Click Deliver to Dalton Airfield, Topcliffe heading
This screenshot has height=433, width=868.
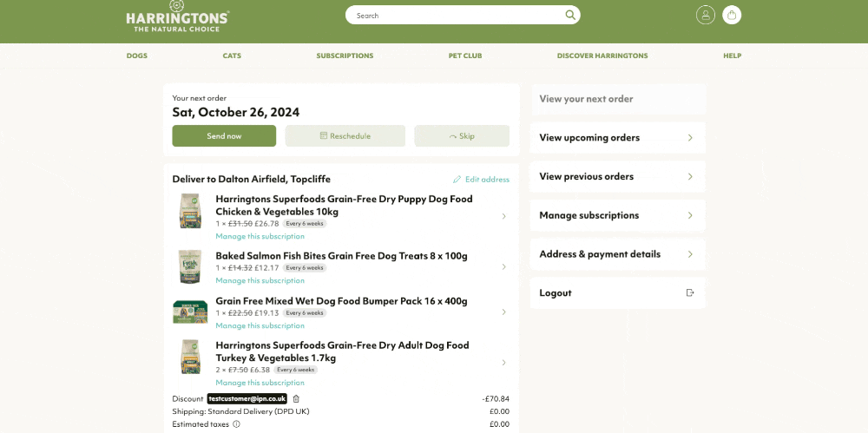pos(252,180)
